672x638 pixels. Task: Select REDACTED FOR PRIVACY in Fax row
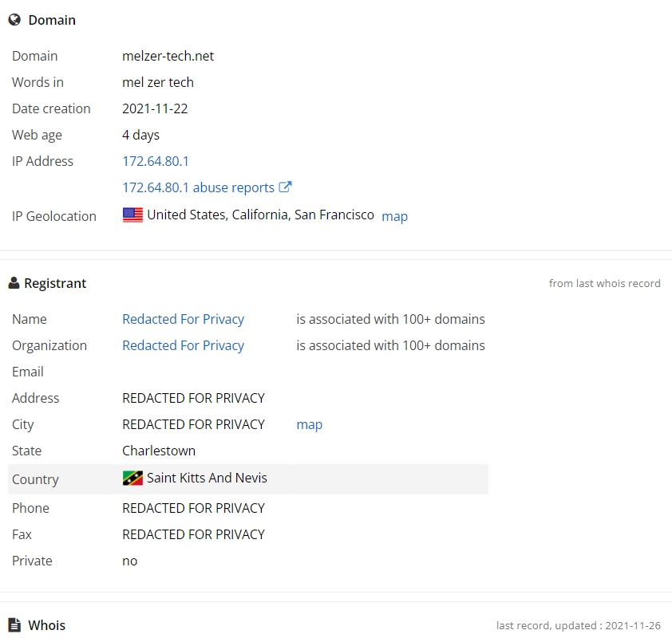(x=193, y=534)
